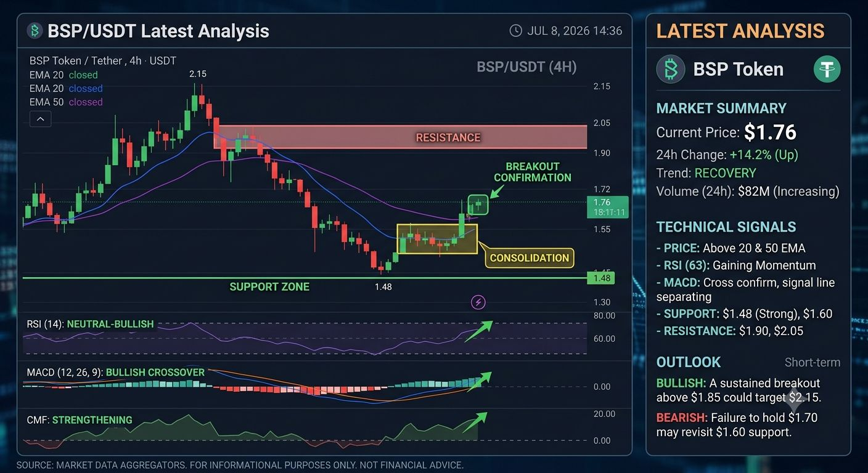This screenshot has width=868, height=473.
Task: Select the "BSP/USDT Latest Analysis" title
Action: (x=158, y=31)
